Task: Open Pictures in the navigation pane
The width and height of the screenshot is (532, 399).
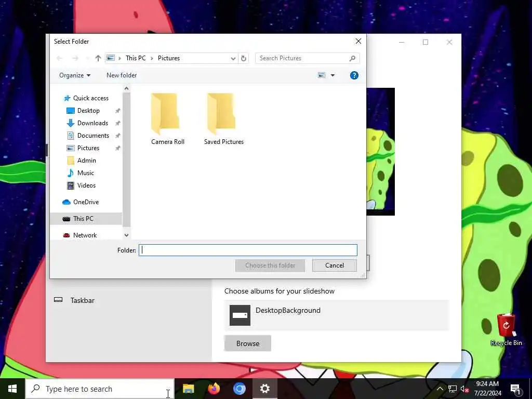Action: point(88,148)
